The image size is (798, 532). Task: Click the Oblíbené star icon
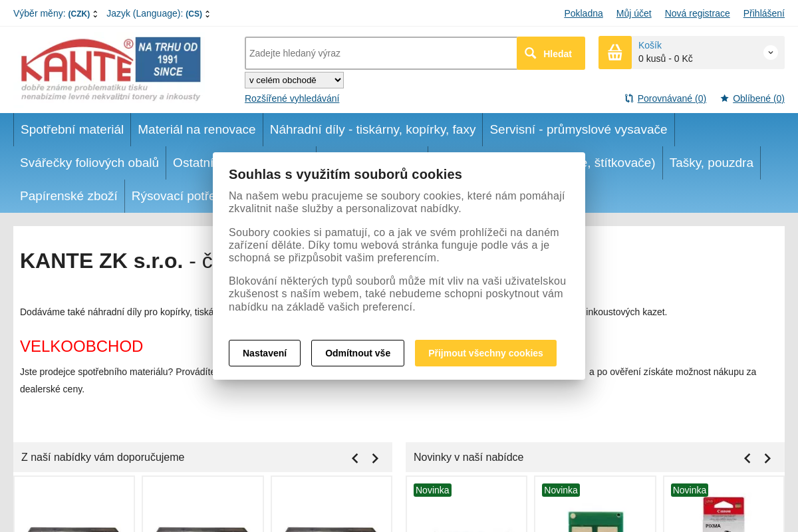coord(725,98)
